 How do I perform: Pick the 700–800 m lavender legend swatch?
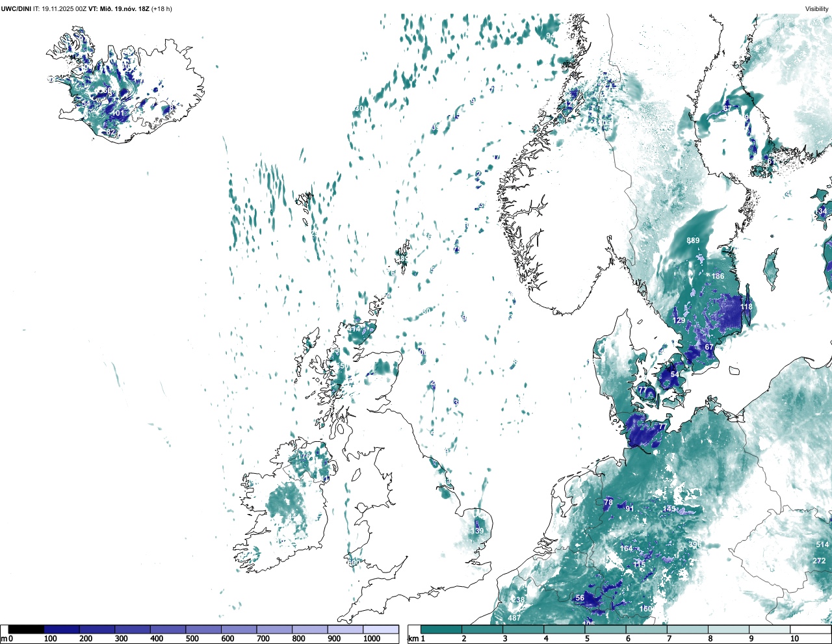[274, 629]
